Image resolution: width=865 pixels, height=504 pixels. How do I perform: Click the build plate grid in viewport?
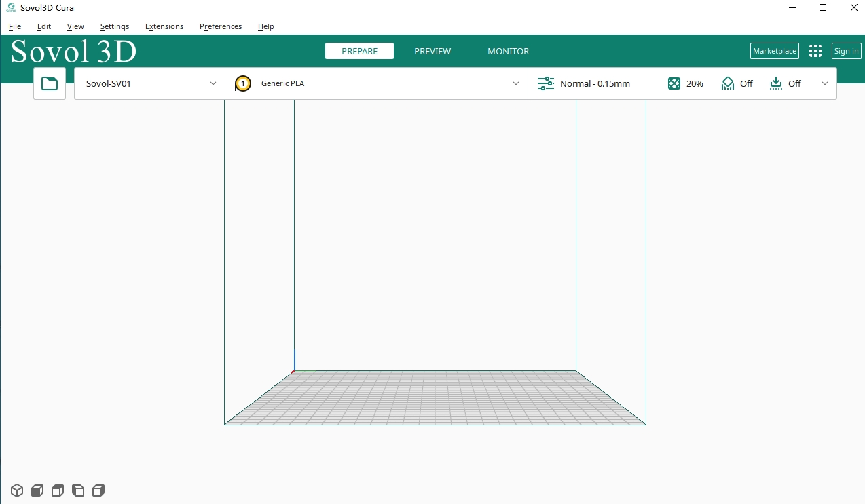click(435, 398)
